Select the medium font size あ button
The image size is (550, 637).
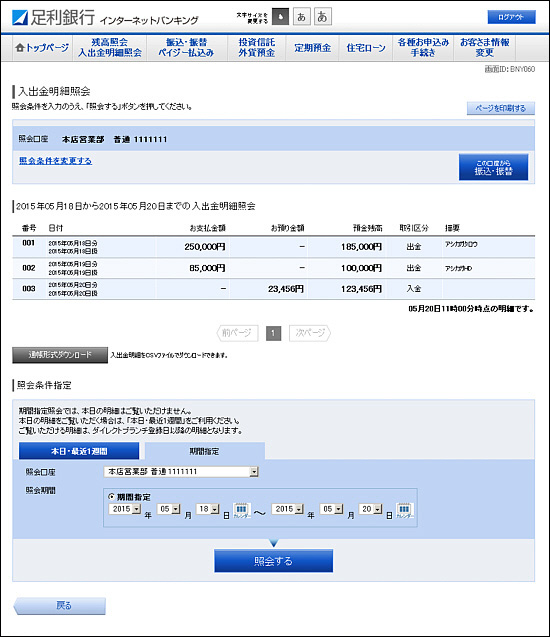301,17
